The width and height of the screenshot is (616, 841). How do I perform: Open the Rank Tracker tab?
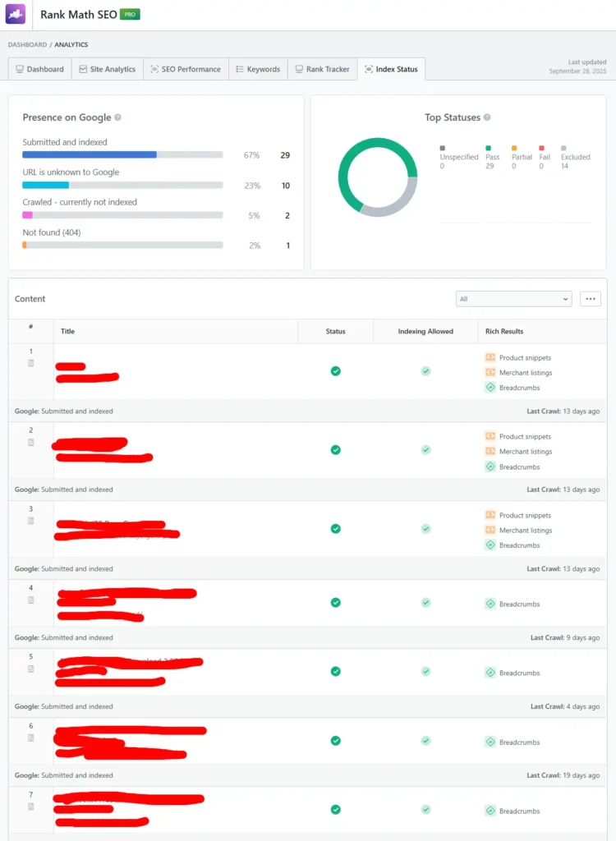(321, 69)
